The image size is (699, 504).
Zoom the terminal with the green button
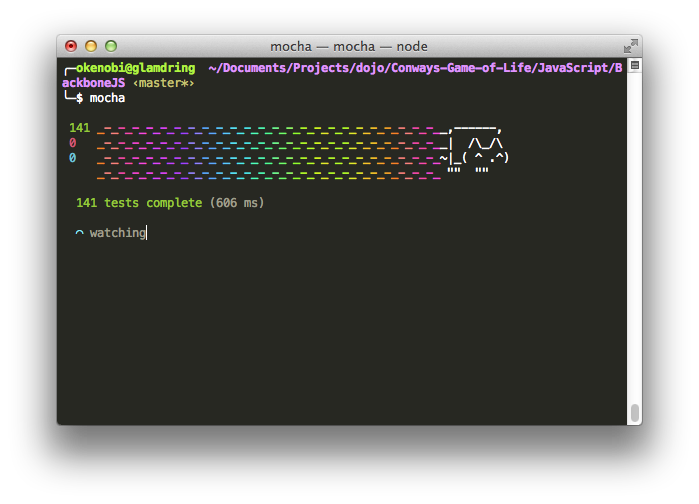coord(111,46)
